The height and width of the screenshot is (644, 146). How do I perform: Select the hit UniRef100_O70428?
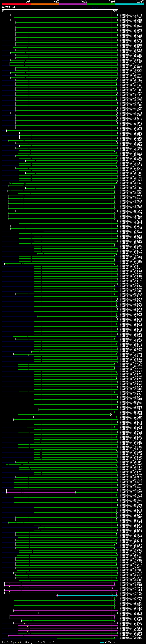point(131,168)
